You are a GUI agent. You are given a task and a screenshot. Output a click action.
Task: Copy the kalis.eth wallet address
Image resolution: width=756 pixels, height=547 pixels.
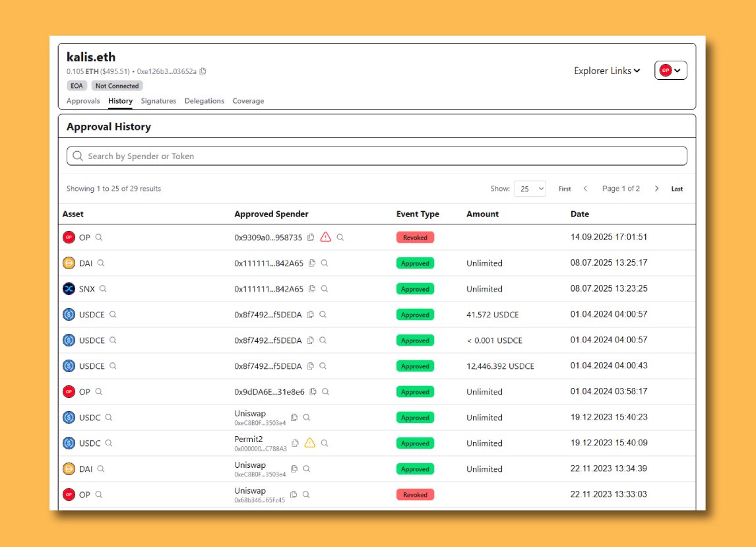pyautogui.click(x=203, y=71)
